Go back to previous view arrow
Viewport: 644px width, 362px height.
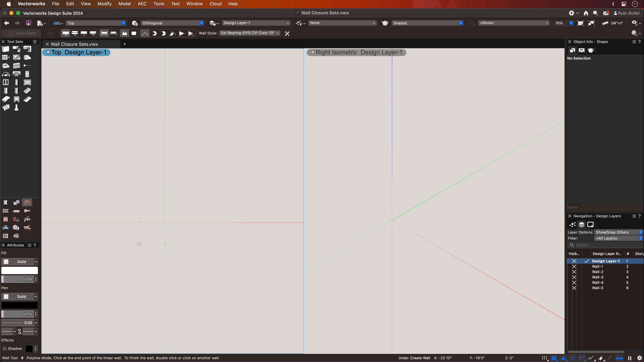point(7,23)
